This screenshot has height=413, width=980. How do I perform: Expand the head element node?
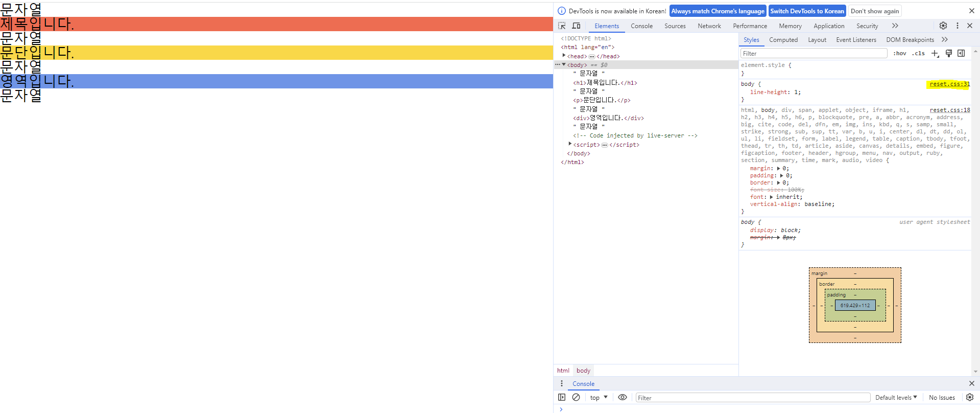564,56
